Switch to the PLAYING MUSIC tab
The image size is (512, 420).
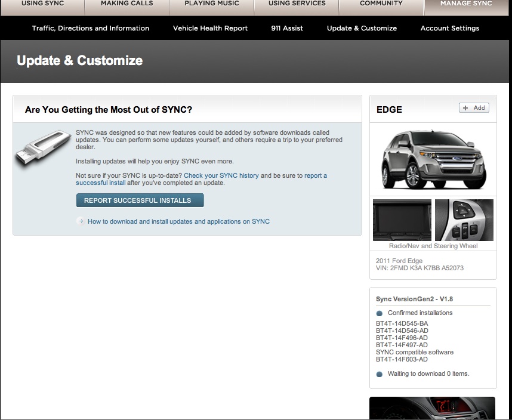point(212,8)
